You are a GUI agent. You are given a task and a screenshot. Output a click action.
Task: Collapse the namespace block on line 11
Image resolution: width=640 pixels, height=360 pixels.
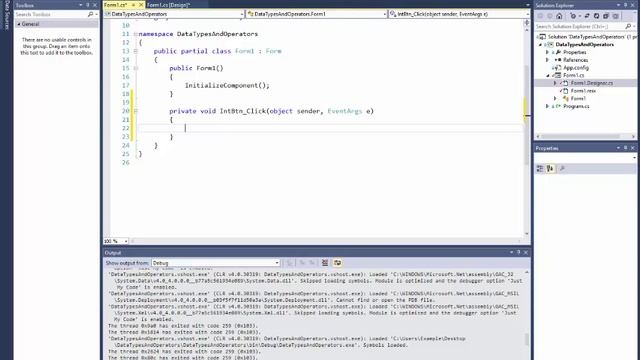136,34
